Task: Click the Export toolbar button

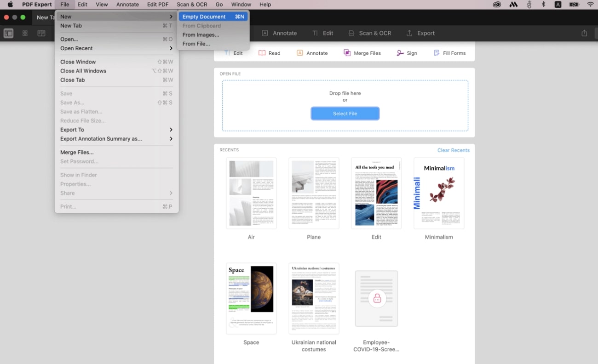Action: coord(420,33)
